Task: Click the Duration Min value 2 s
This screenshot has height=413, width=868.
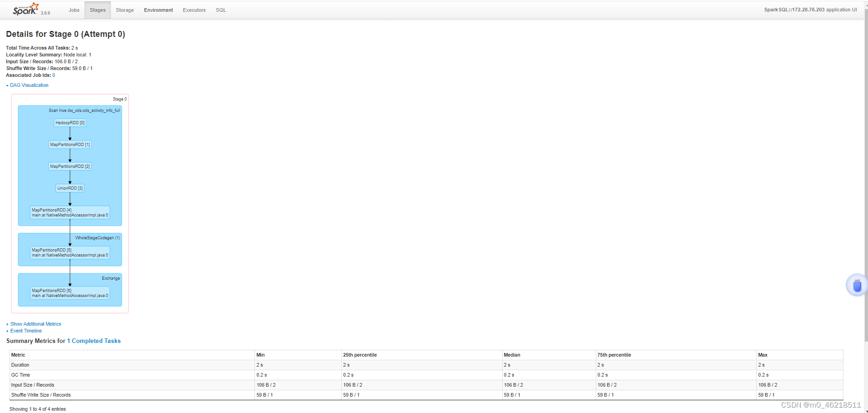Action: [259, 365]
